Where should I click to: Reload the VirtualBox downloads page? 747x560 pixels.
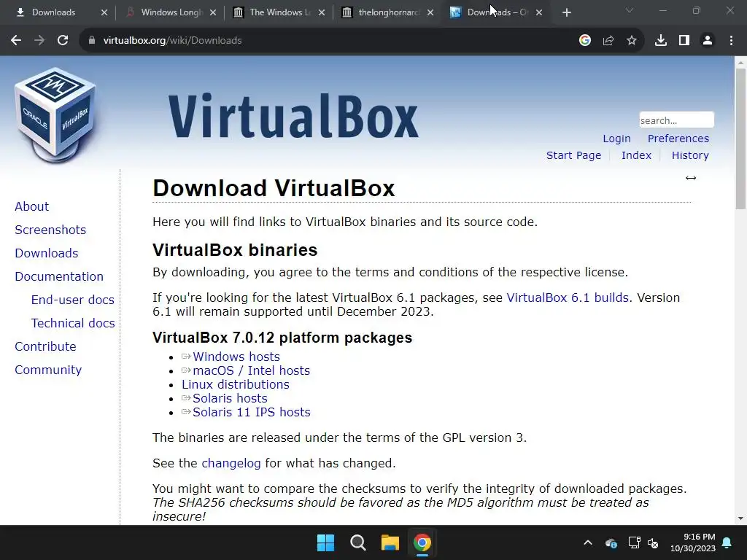[x=63, y=41]
